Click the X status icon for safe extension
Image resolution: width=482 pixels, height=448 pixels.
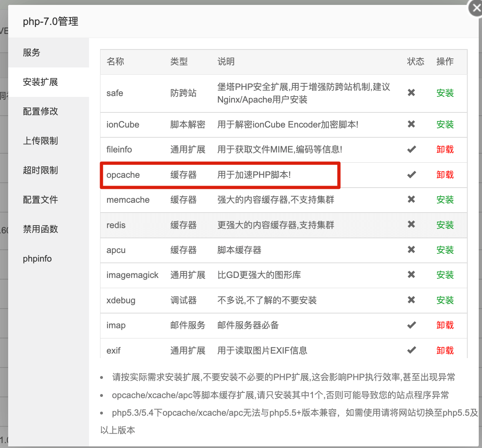(x=411, y=93)
